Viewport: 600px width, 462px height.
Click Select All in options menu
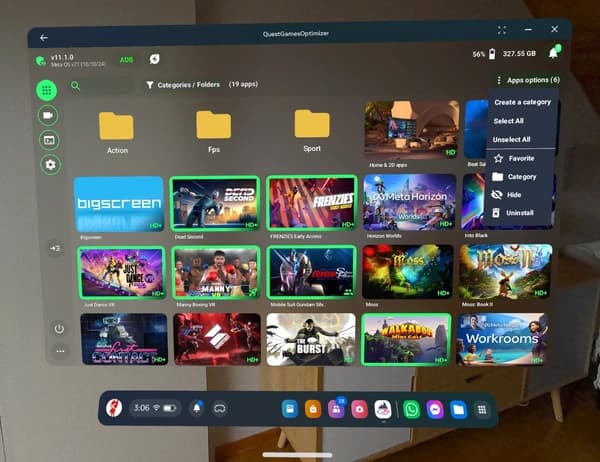pyautogui.click(x=510, y=121)
